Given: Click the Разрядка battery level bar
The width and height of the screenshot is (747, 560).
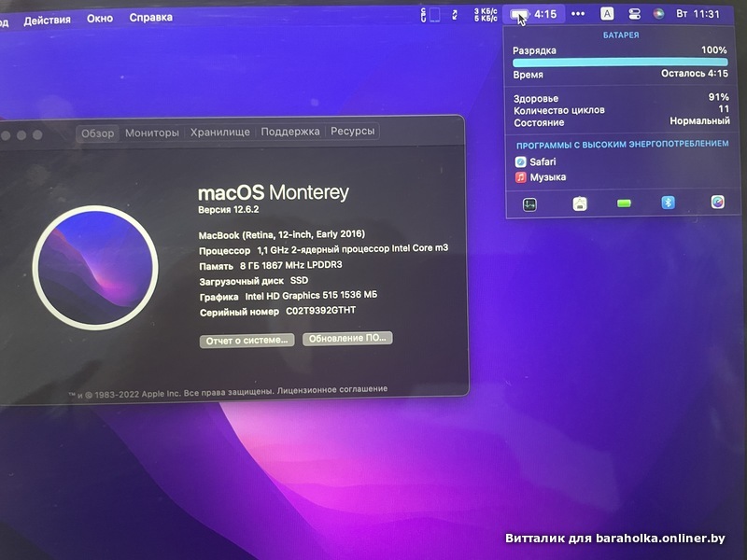Looking at the screenshot, I should point(620,63).
